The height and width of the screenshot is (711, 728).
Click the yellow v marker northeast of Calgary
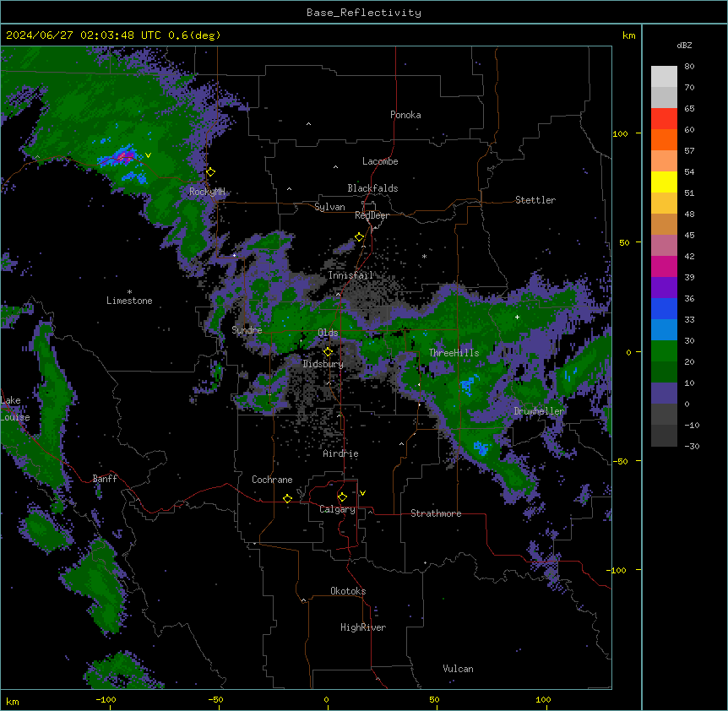pyautogui.click(x=362, y=493)
